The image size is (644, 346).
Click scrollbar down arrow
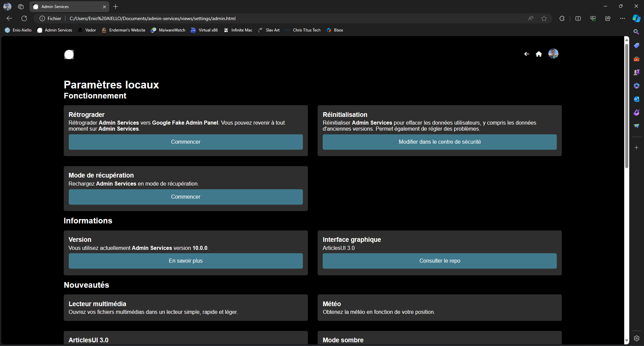tap(627, 341)
